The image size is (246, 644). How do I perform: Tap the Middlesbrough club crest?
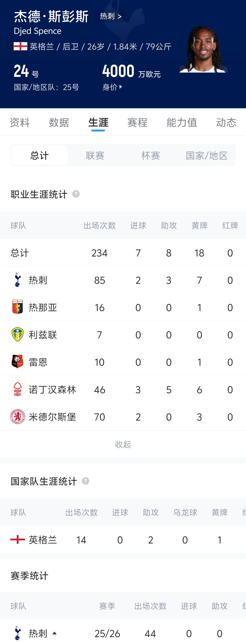18,417
